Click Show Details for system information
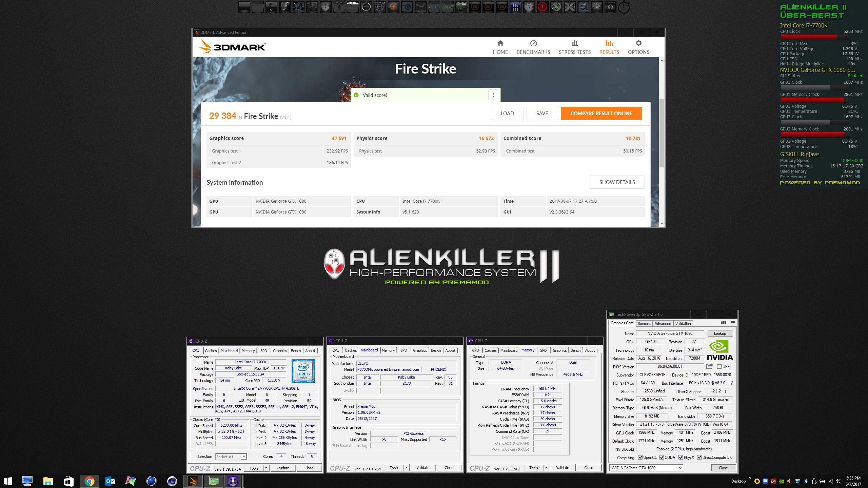Viewport: 868px width, 488px height. (x=617, y=182)
